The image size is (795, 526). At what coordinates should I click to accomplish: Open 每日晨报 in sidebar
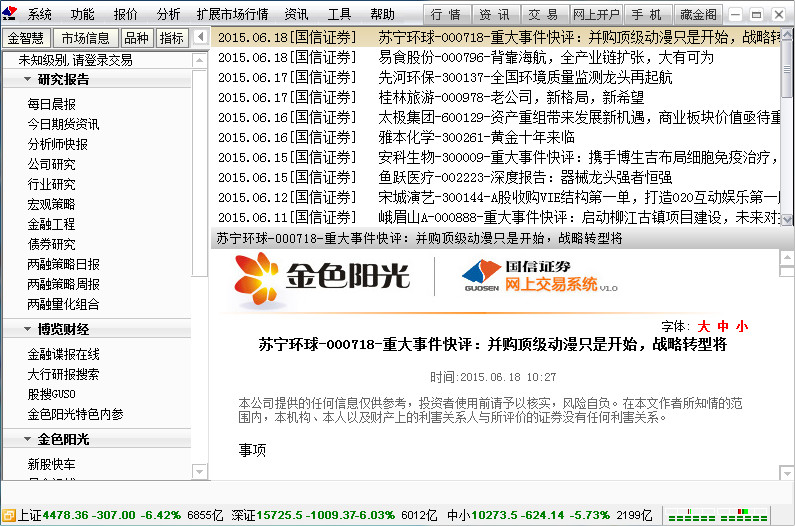[52, 104]
